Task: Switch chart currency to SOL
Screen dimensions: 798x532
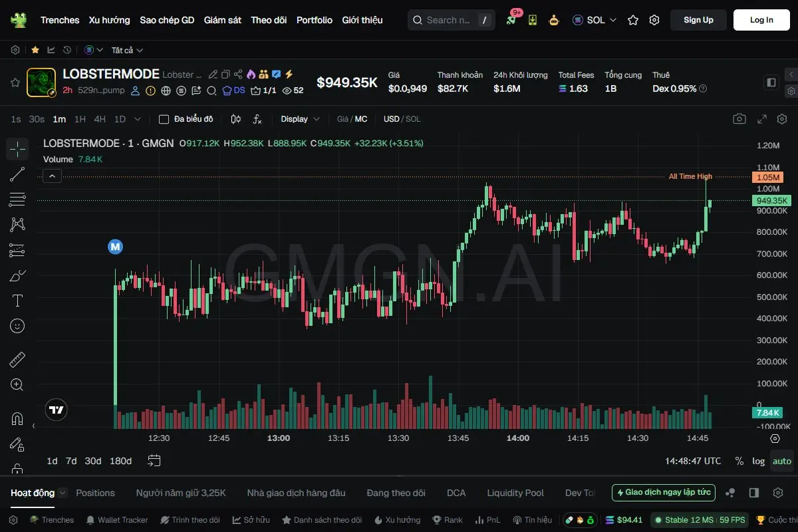Action: tap(413, 119)
